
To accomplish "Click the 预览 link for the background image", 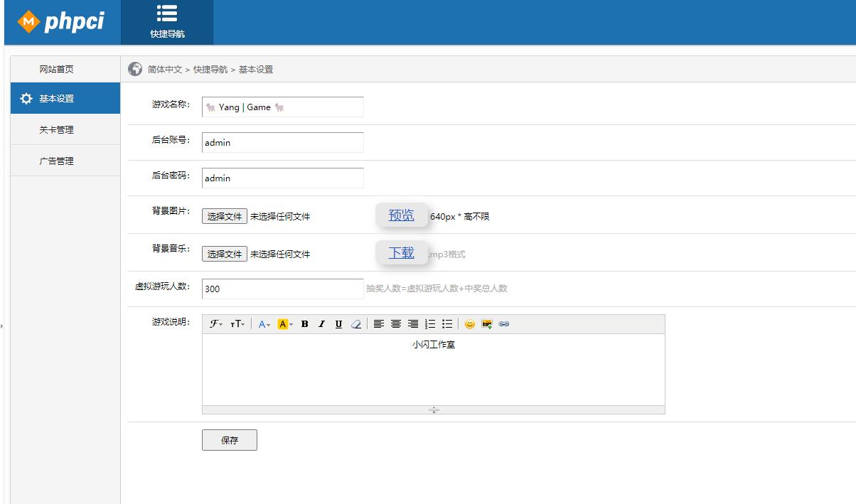I will (401, 215).
